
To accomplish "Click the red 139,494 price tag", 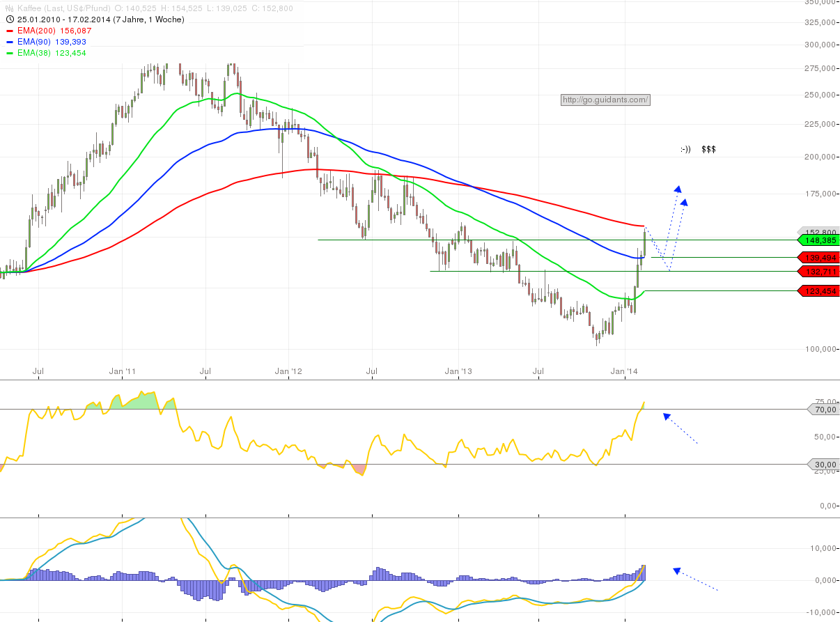I will [x=818, y=258].
